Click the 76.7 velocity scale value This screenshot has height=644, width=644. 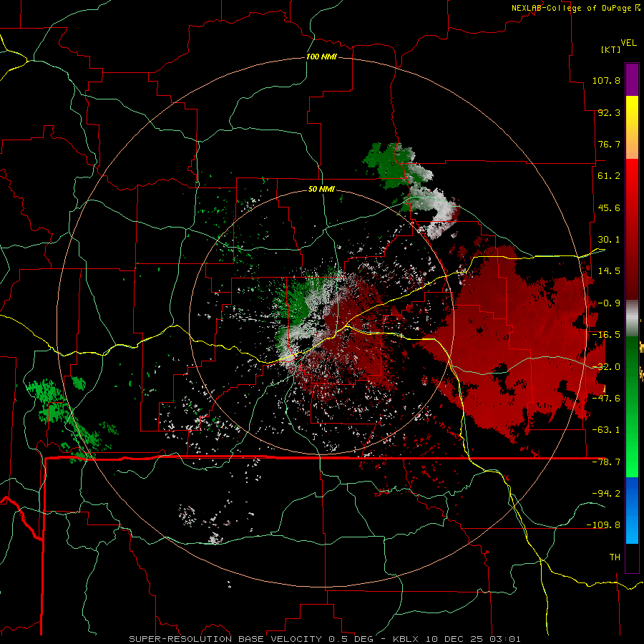tap(609, 144)
